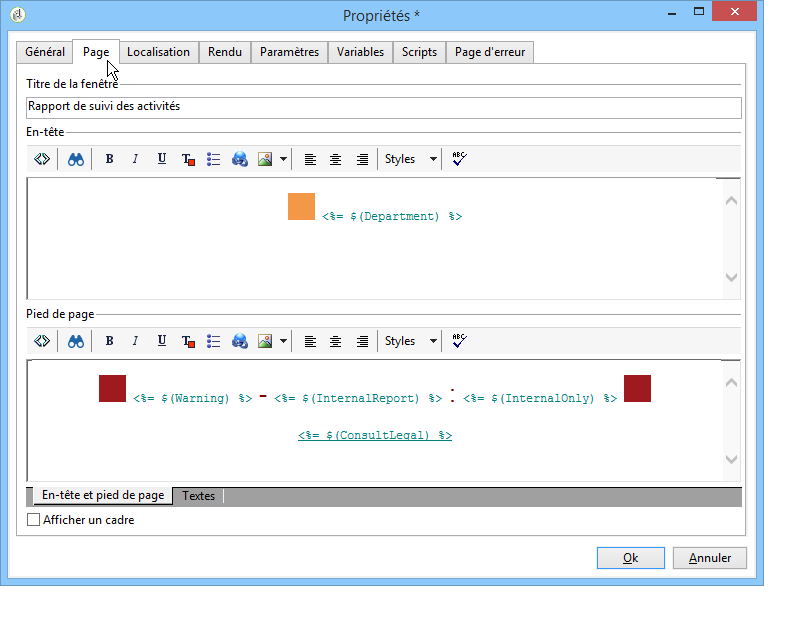
Task: Run spell check in Pied de page toolbar
Action: 459,341
